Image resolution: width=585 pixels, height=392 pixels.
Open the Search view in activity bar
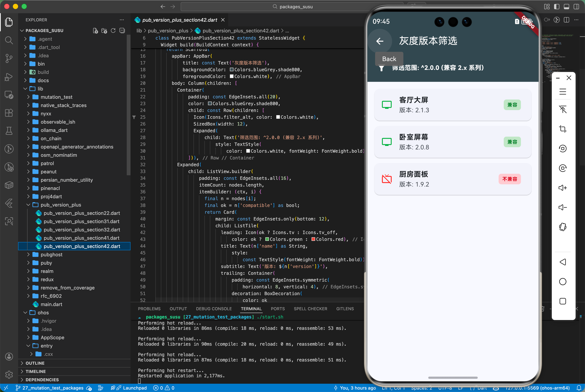9,40
